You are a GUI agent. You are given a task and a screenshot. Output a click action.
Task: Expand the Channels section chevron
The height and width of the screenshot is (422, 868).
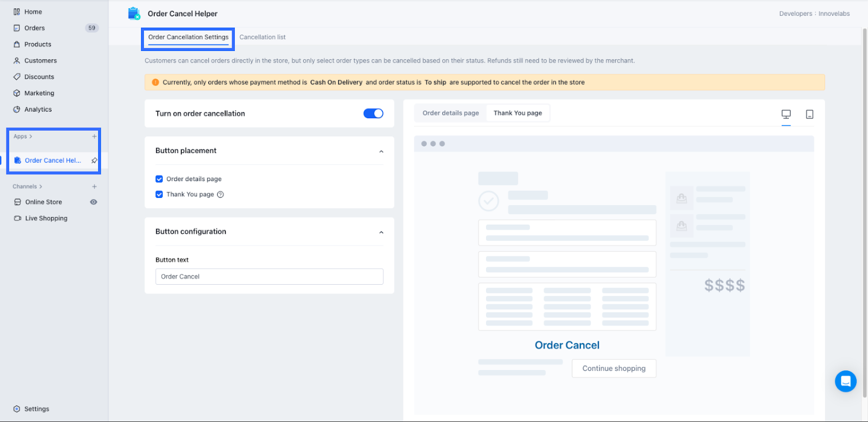coord(41,187)
